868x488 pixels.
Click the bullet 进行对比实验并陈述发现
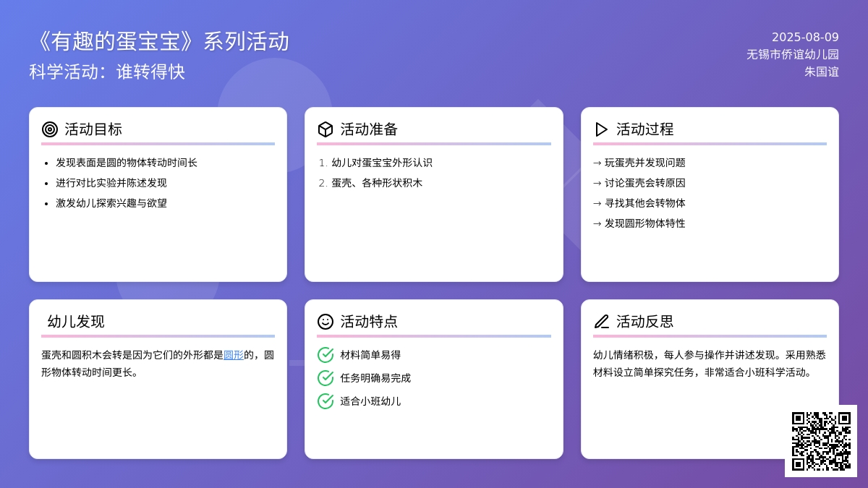click(x=111, y=183)
